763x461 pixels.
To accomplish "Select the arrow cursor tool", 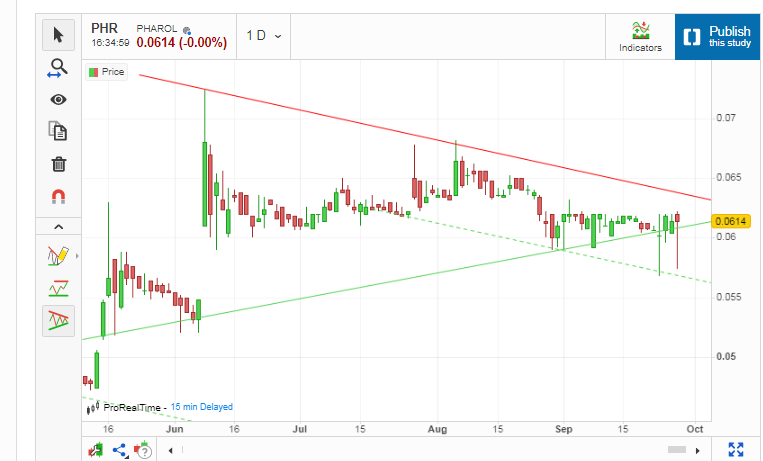I will pyautogui.click(x=58, y=35).
